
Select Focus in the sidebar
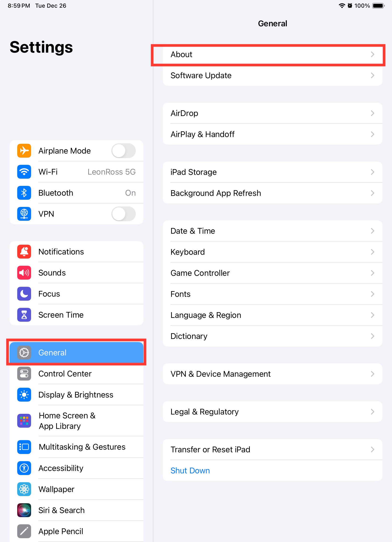76,294
